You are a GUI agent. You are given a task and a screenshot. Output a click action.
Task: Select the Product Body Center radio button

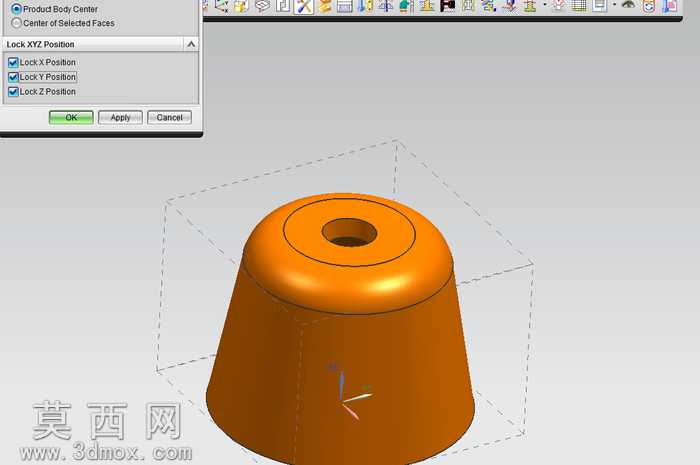(17, 9)
